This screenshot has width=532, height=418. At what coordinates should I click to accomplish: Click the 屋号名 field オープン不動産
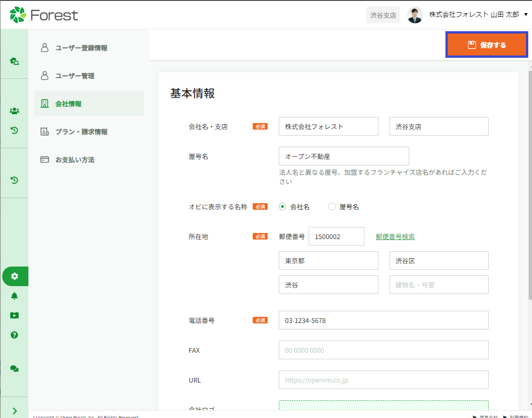(x=343, y=156)
